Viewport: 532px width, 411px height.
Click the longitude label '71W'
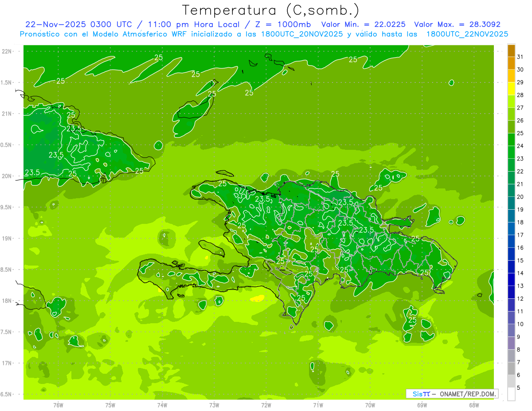pos(318,405)
